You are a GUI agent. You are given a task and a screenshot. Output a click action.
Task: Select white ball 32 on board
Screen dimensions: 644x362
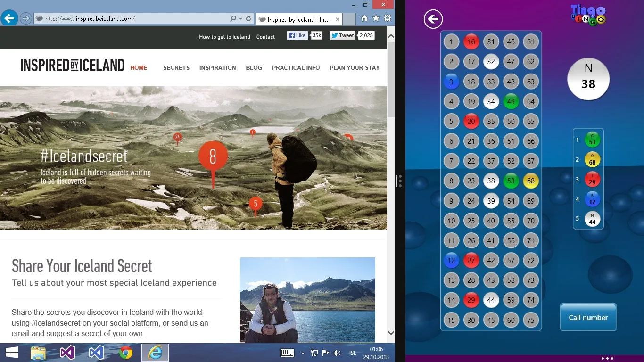[x=491, y=61]
